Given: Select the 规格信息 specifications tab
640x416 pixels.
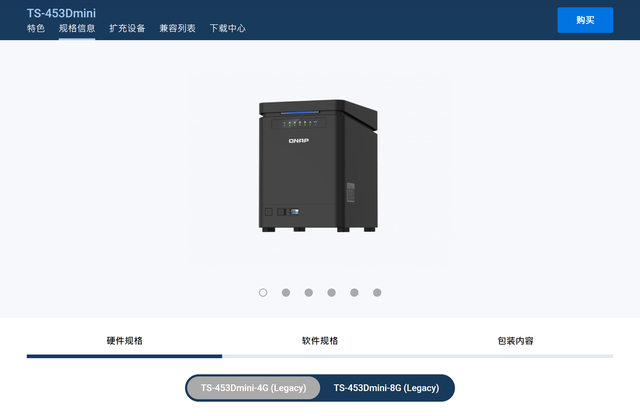Looking at the screenshot, I should pyautogui.click(x=77, y=28).
